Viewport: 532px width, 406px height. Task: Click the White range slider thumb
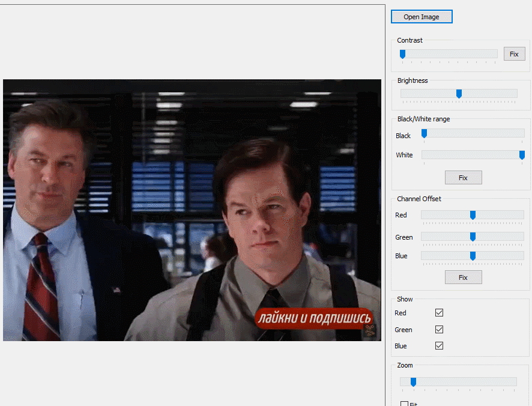coord(522,155)
